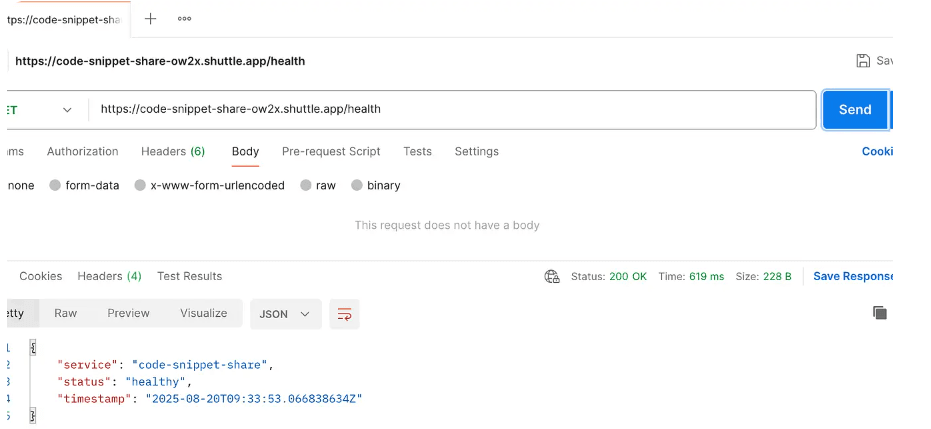Open the request Settings tab

click(477, 151)
